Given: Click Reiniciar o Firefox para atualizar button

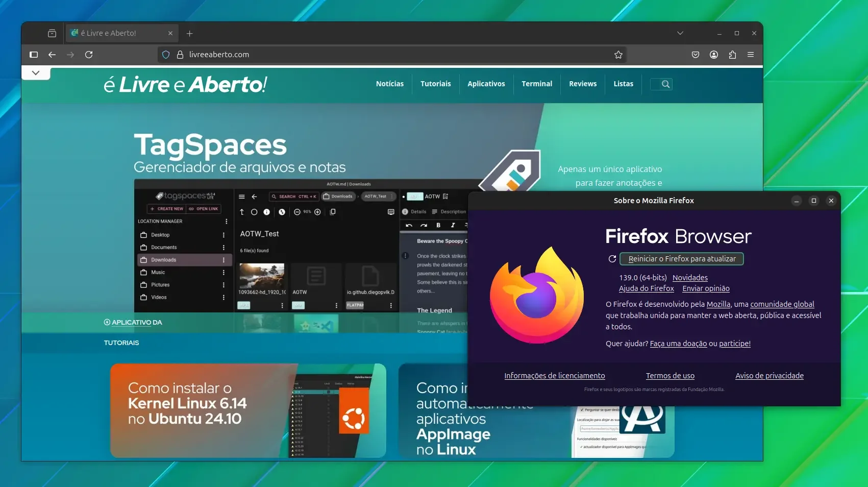Looking at the screenshot, I should 682,259.
